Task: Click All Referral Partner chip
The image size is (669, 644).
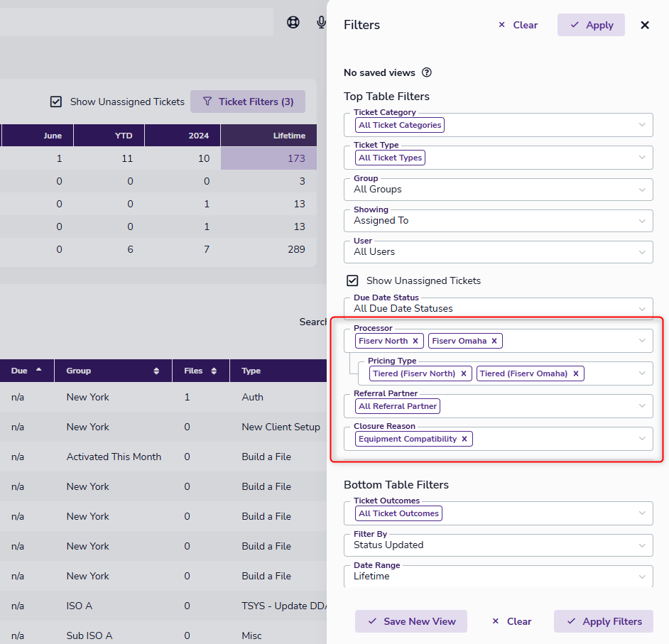Action: pos(397,406)
